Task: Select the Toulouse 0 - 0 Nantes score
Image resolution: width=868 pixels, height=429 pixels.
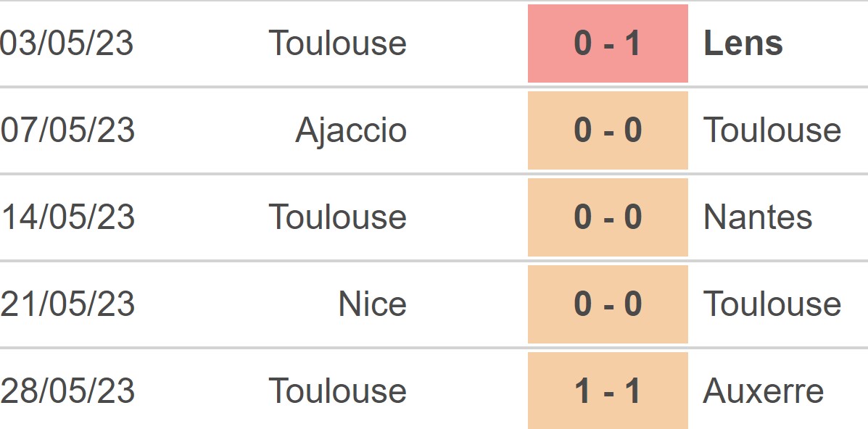Action: click(608, 217)
